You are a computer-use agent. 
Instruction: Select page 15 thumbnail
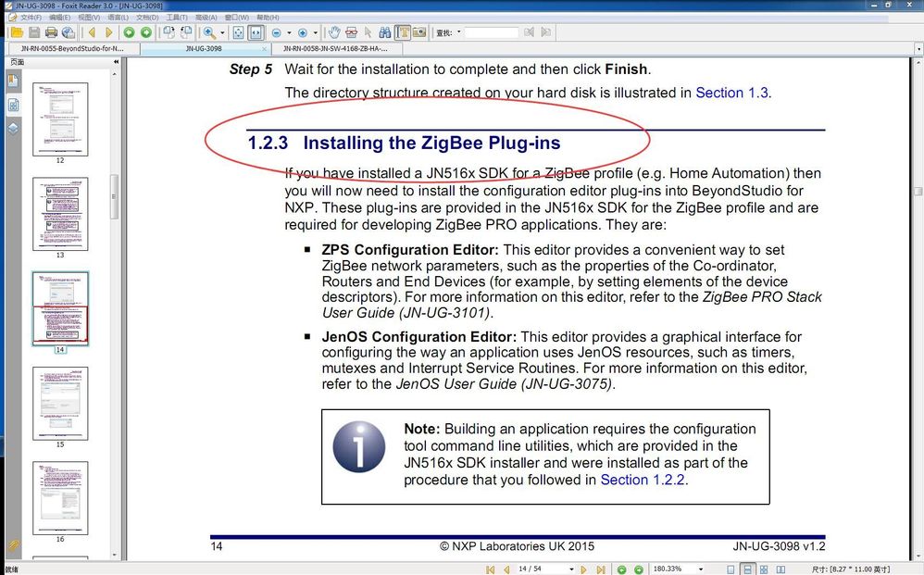point(60,404)
